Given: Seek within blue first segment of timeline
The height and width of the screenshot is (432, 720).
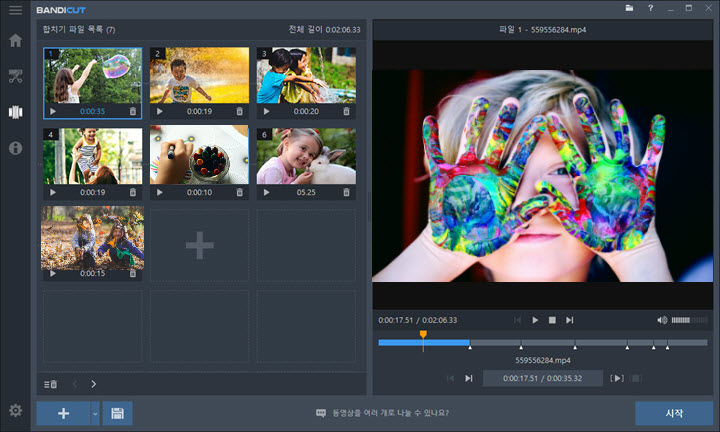Looking at the screenshot, I should pos(424,342).
